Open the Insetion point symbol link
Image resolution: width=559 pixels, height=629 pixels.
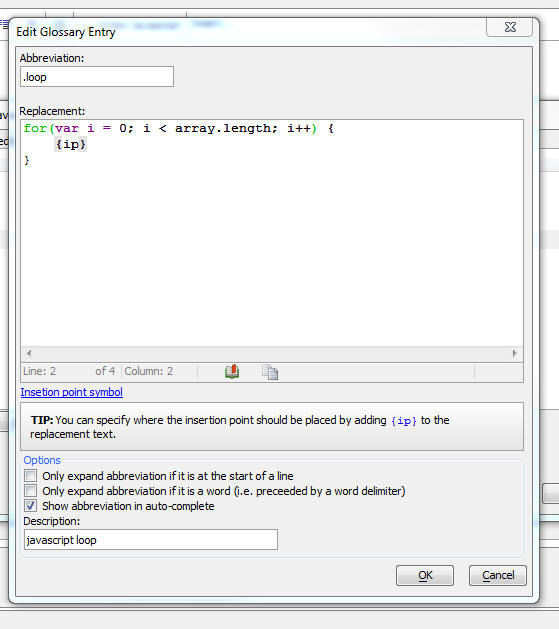tap(71, 392)
